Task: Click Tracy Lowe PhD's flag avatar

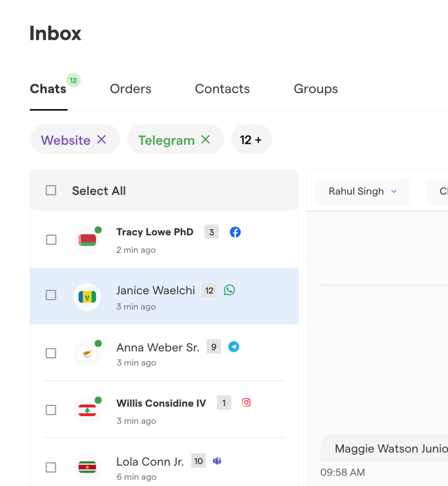Action: coord(87,240)
